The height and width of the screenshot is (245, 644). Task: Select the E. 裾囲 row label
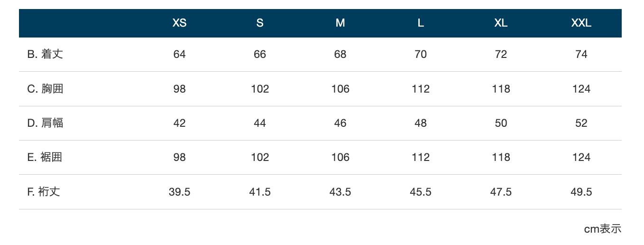[x=45, y=157]
